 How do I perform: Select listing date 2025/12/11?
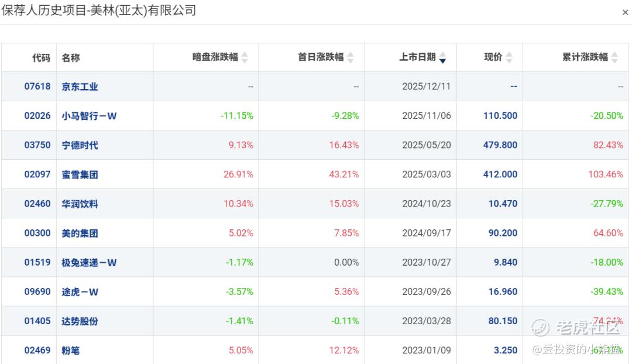(x=427, y=86)
